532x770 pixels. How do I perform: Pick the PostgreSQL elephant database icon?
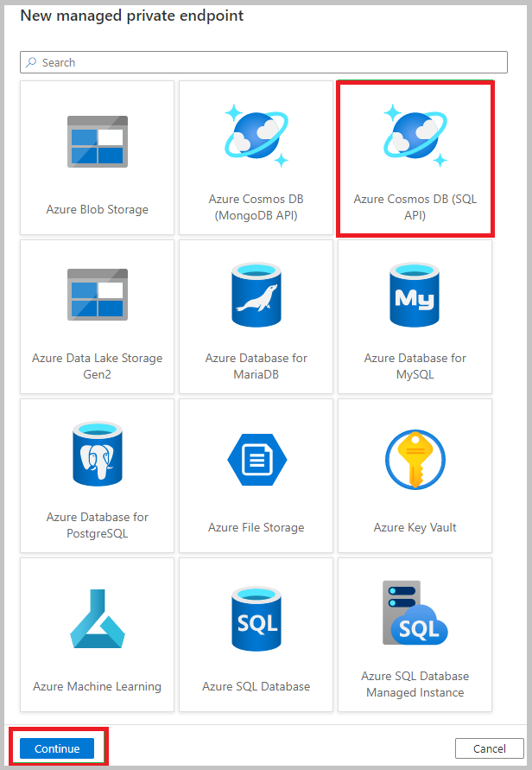pos(98,454)
